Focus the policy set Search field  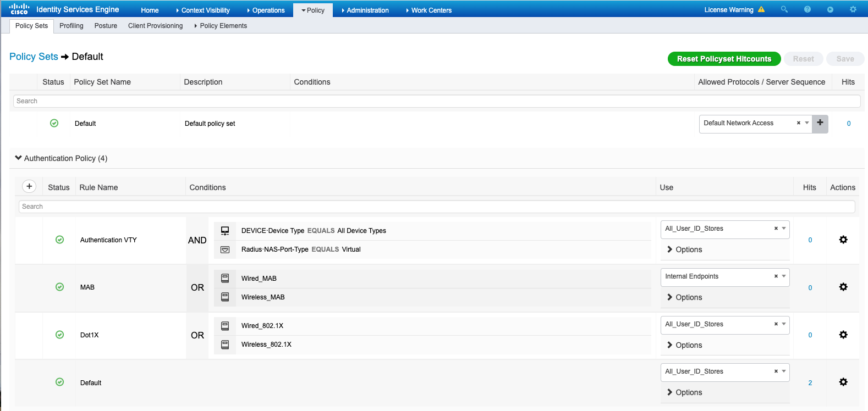click(437, 101)
